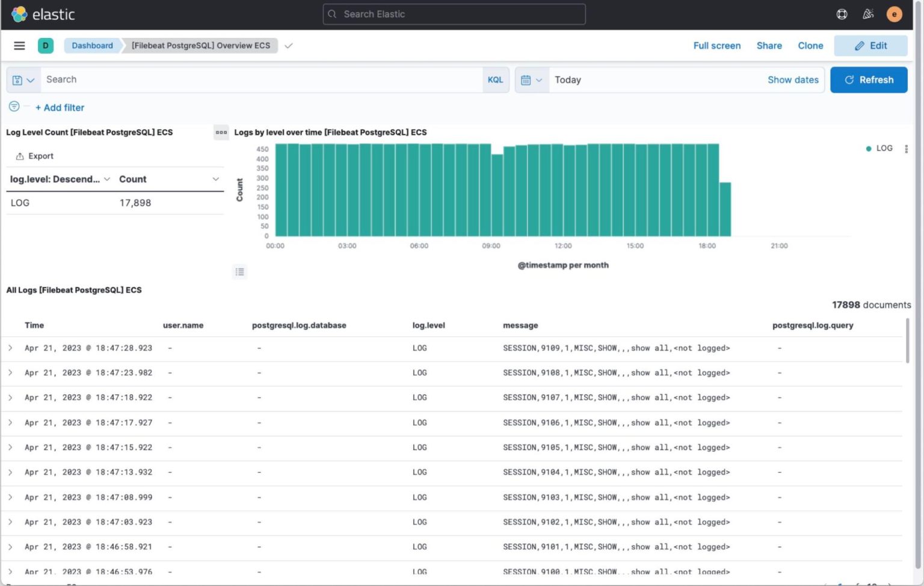924x586 pixels.
Task: Open panel options for Log Level Count
Action: click(221, 132)
